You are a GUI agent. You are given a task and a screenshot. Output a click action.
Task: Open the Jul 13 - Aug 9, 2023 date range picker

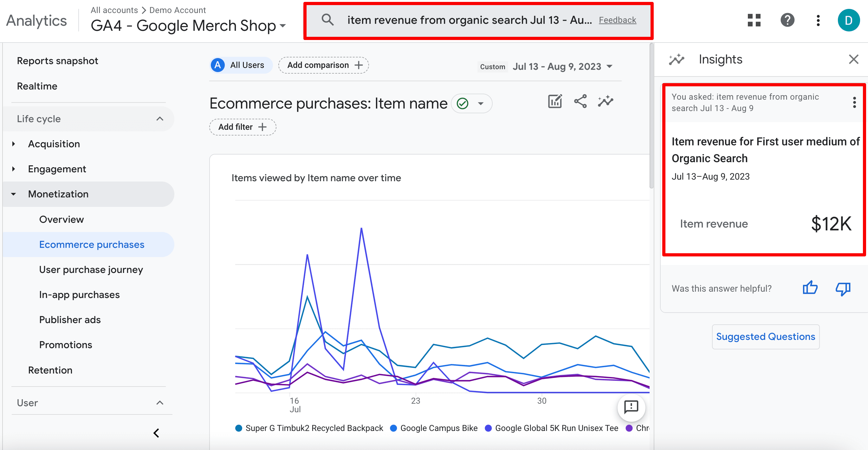[x=562, y=66]
